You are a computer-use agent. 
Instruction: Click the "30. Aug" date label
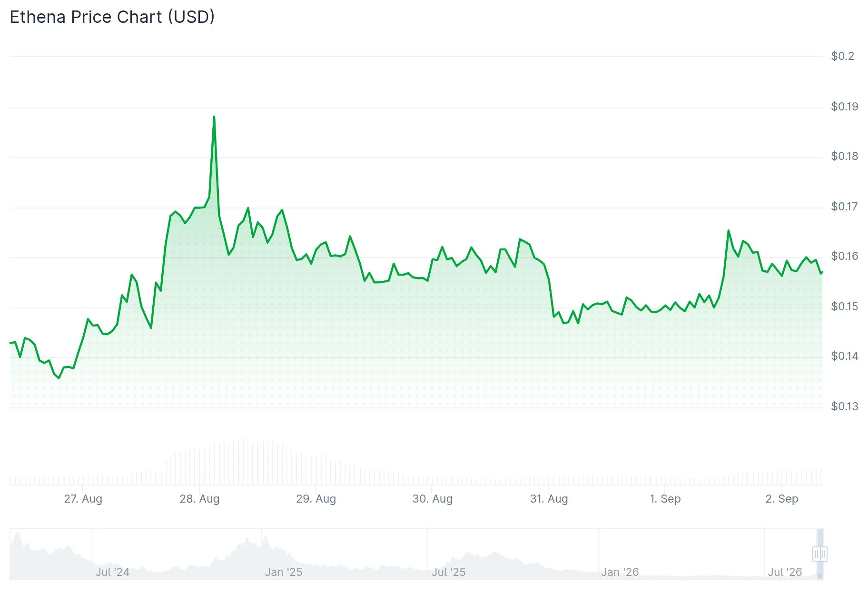point(433,499)
